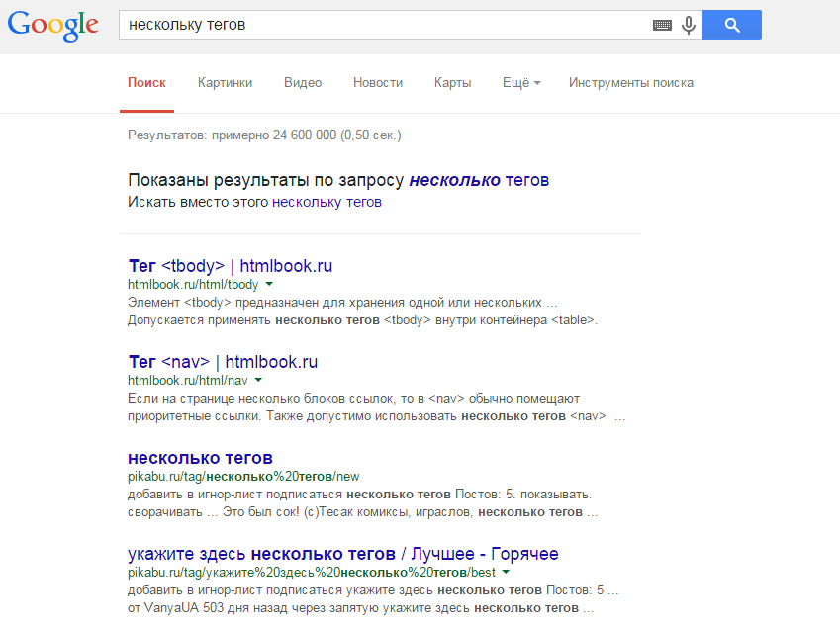The height and width of the screenshot is (632, 840).
Task: Select the Поиск tab
Action: 146,83
